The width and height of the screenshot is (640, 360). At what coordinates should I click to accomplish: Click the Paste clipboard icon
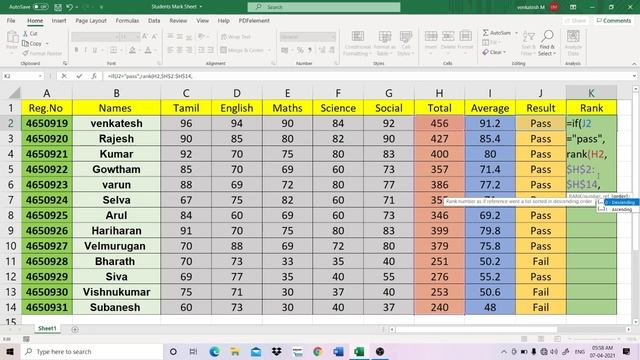12,38
